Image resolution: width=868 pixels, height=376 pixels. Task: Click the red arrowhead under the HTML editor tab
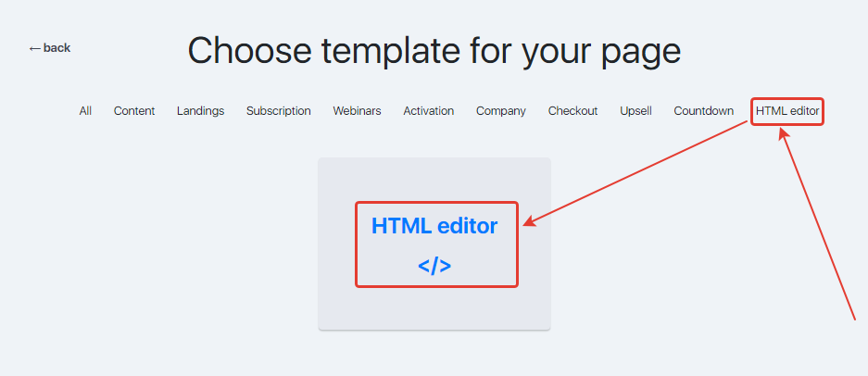click(x=784, y=134)
